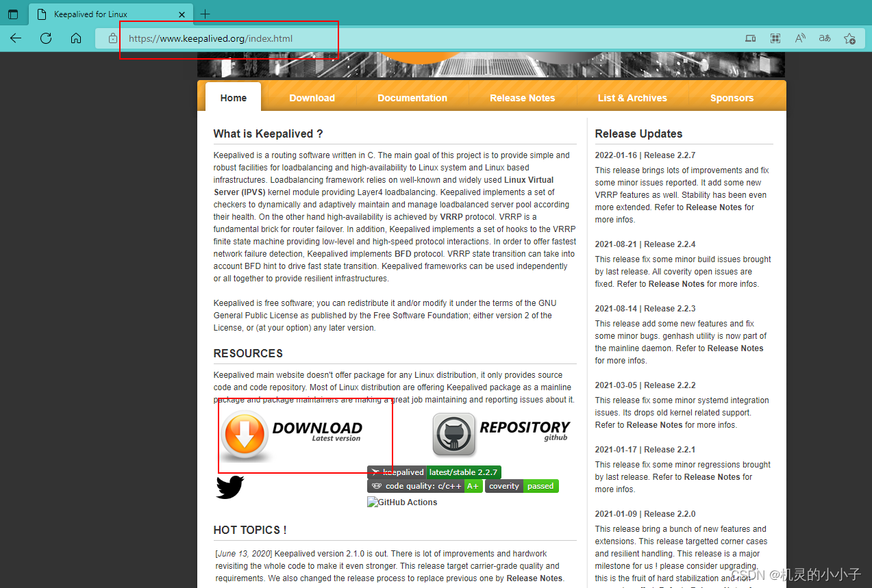Screen dimensions: 872x588
Task: Open the Download tab
Action: [312, 98]
